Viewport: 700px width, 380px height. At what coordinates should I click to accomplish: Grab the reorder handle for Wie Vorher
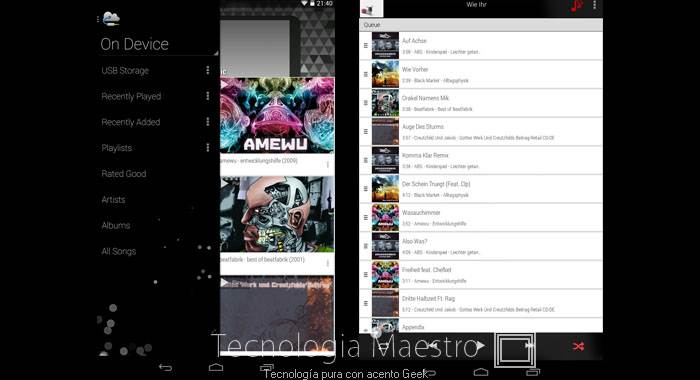coord(366,74)
